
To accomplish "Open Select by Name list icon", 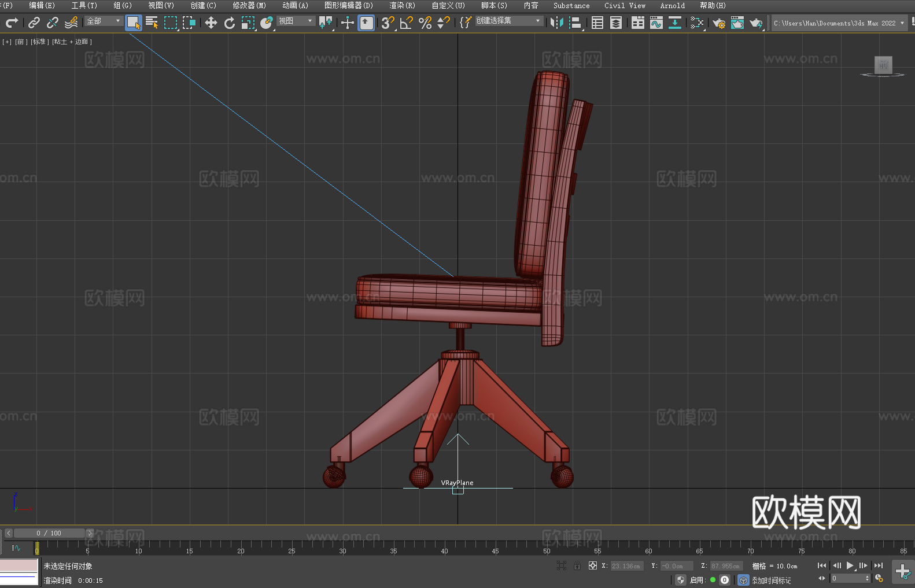I will (152, 23).
